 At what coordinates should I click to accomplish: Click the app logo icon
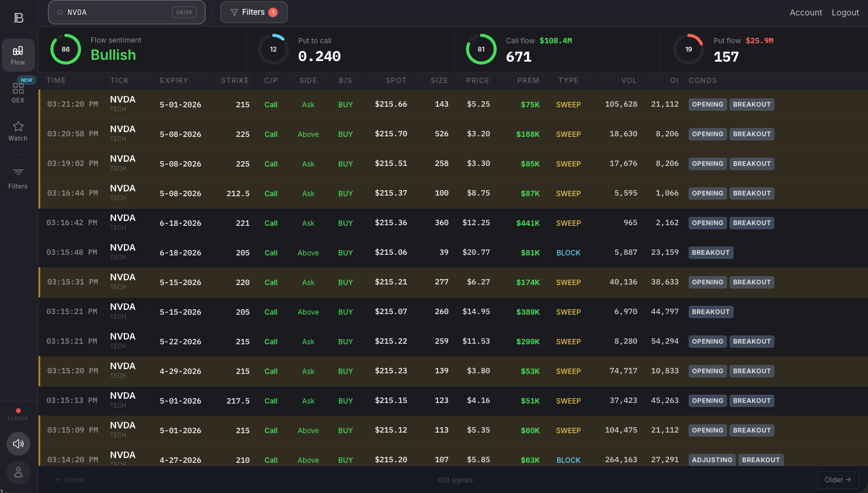pyautogui.click(x=18, y=18)
